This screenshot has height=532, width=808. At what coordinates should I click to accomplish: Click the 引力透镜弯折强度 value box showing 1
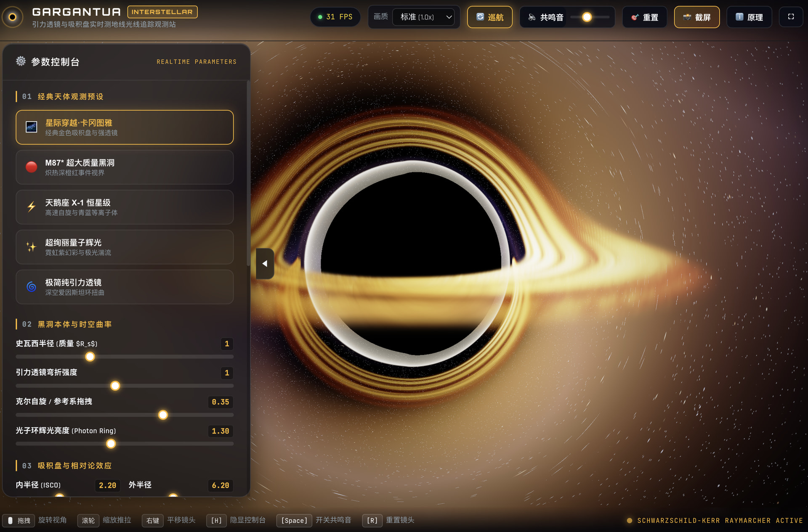(x=227, y=373)
